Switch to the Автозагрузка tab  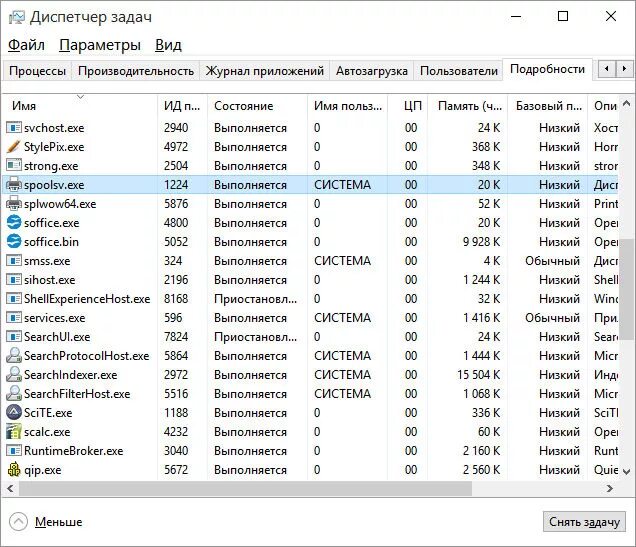point(372,71)
